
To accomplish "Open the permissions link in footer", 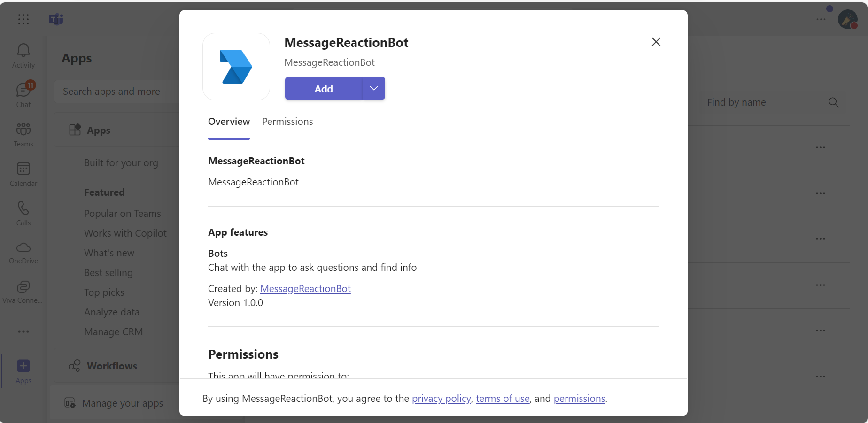I will [x=579, y=399].
